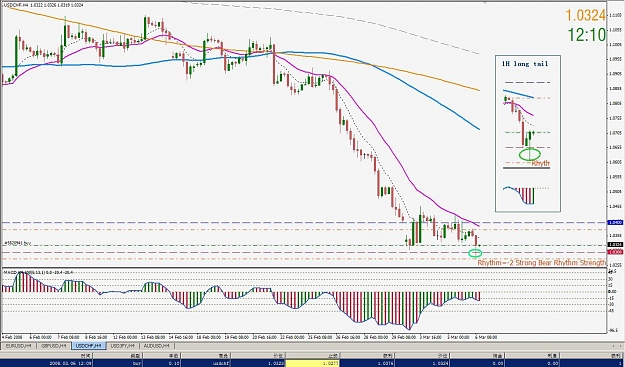625x367 pixels.
Task: Click the green 12:10 clock text
Action: click(x=587, y=35)
